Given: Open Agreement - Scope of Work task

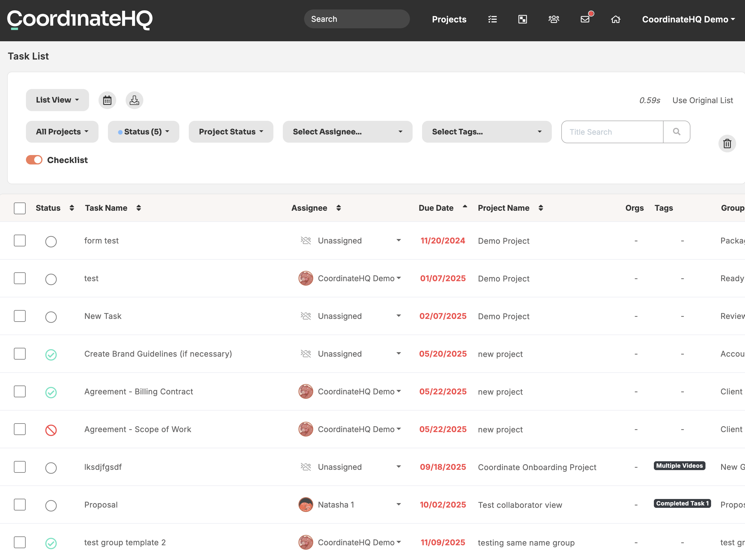Looking at the screenshot, I should tap(137, 429).
